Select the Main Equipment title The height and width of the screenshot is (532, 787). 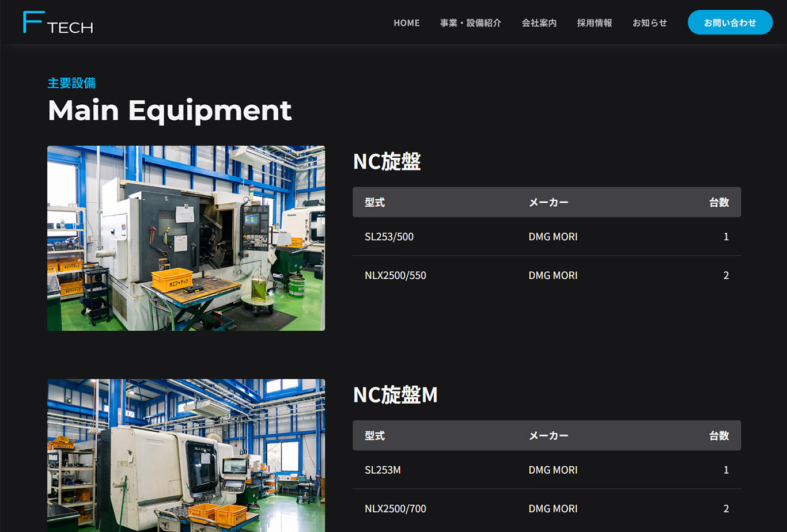tap(169, 110)
